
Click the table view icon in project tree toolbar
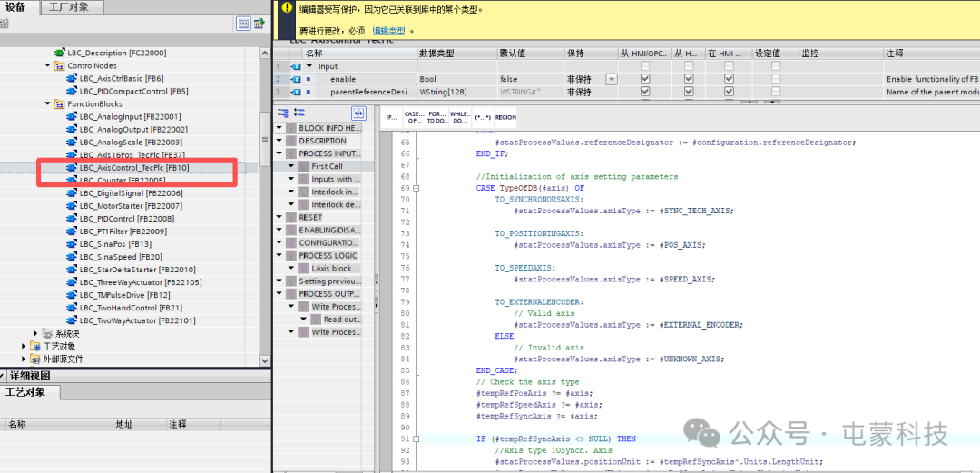coord(243,25)
